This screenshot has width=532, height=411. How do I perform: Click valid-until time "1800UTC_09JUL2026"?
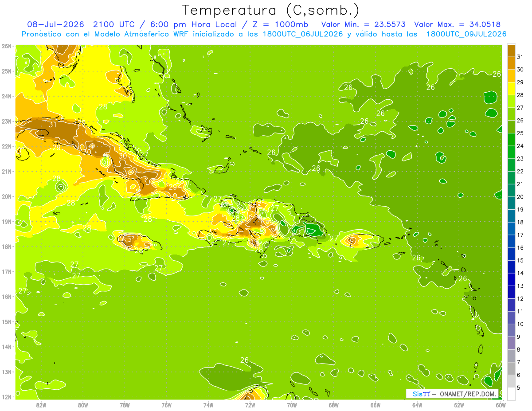(466, 34)
